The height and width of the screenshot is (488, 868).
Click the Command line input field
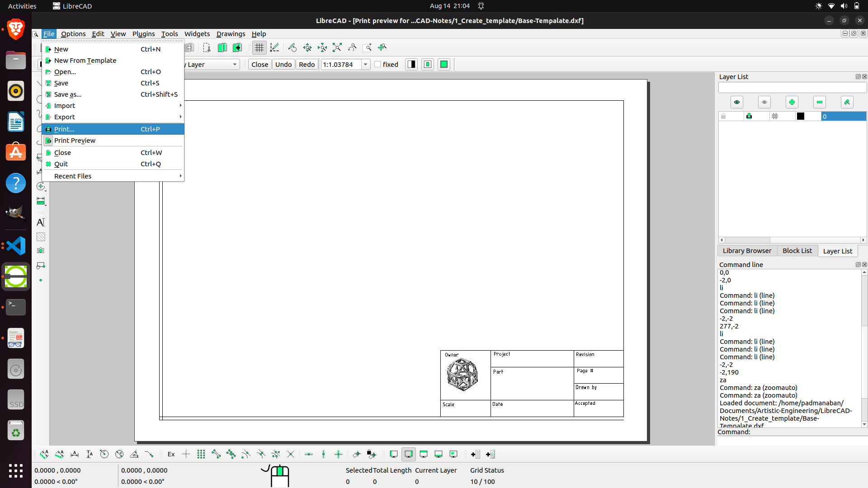pyautogui.click(x=792, y=441)
